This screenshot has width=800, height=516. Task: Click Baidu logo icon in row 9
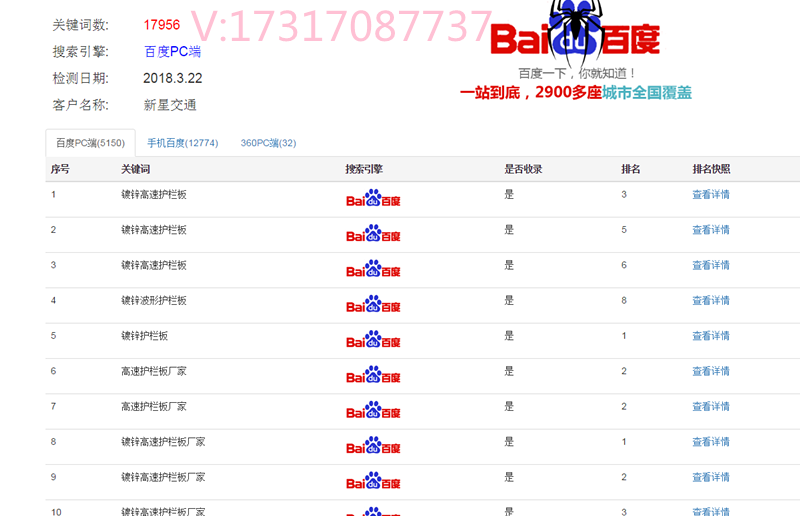[373, 480]
